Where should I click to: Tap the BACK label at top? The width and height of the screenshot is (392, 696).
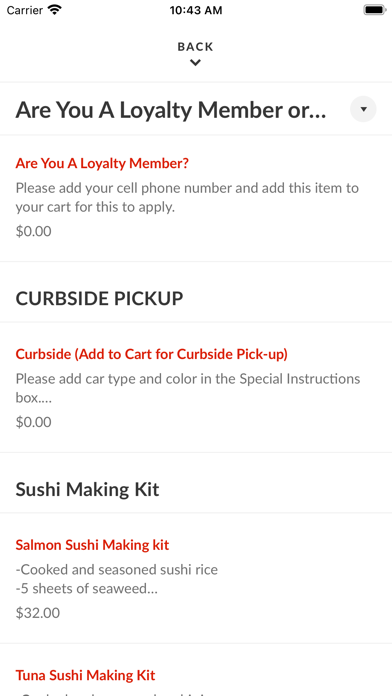coord(195,47)
